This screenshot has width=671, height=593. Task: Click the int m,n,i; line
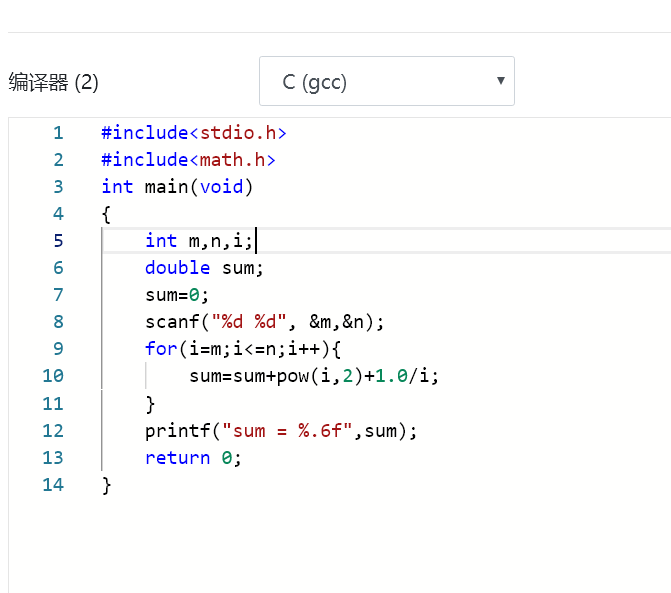tap(199, 241)
